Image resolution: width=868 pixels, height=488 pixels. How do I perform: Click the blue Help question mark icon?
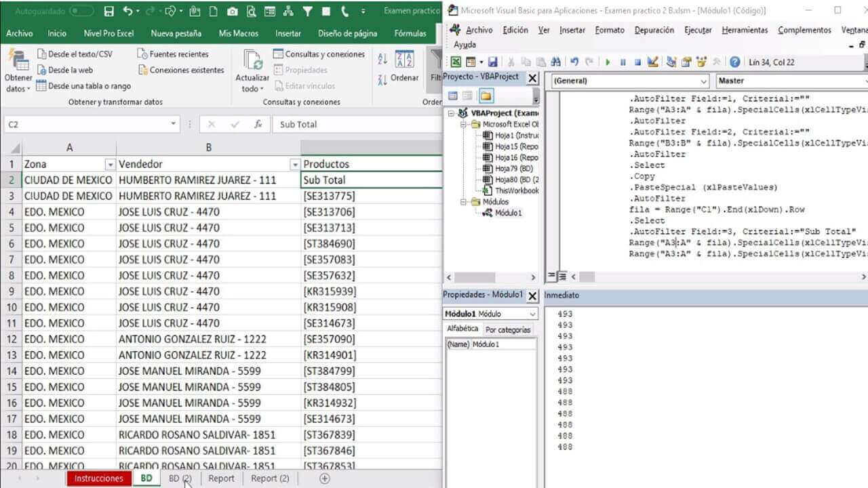click(x=735, y=62)
